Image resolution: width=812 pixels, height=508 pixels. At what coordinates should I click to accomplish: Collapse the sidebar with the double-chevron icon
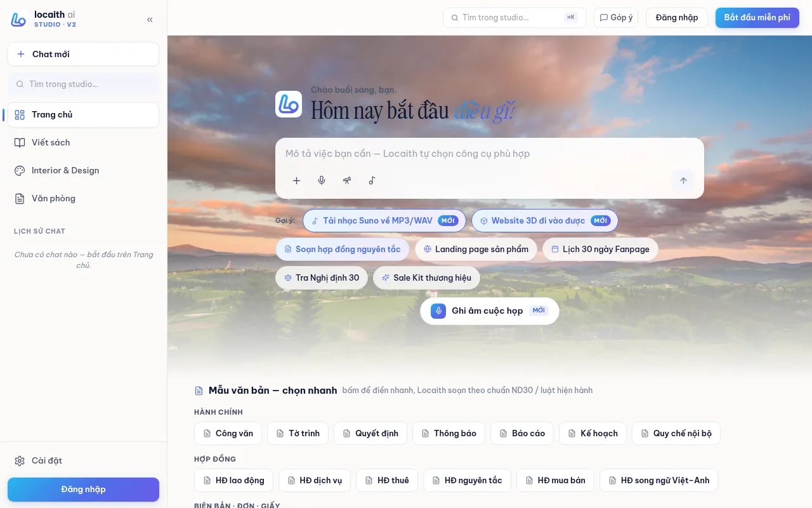point(150,20)
